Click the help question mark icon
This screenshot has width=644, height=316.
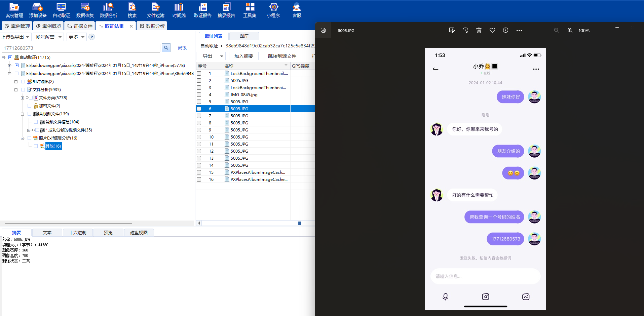pyautogui.click(x=92, y=37)
